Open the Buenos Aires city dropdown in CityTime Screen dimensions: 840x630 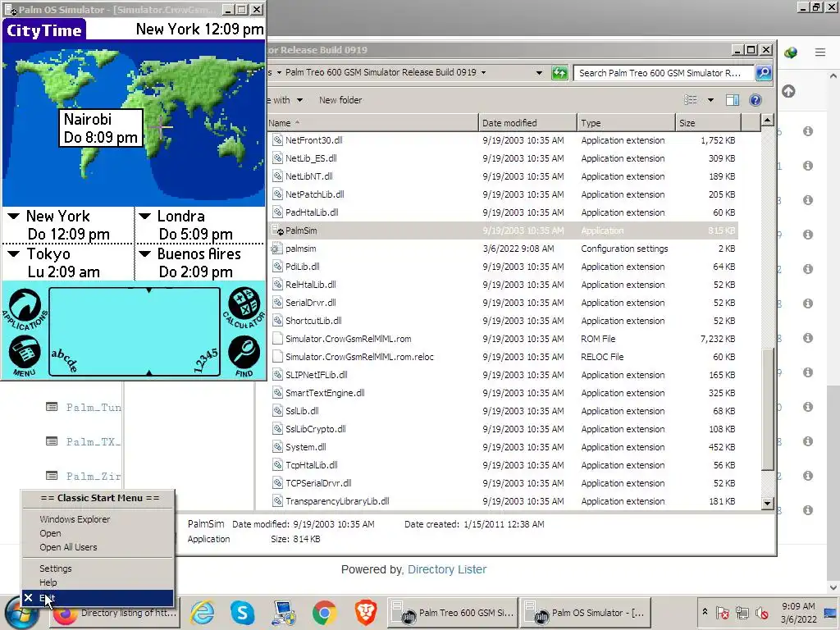tap(144, 253)
